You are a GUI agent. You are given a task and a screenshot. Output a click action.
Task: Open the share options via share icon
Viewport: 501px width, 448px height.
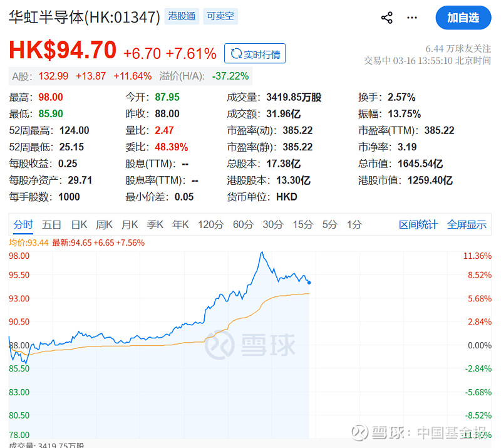click(x=387, y=18)
